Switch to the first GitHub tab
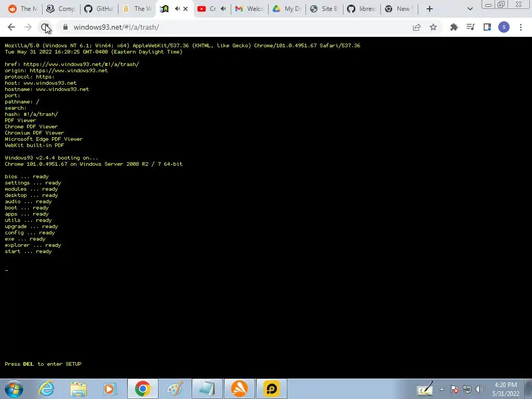532x399 pixels. tap(99, 9)
